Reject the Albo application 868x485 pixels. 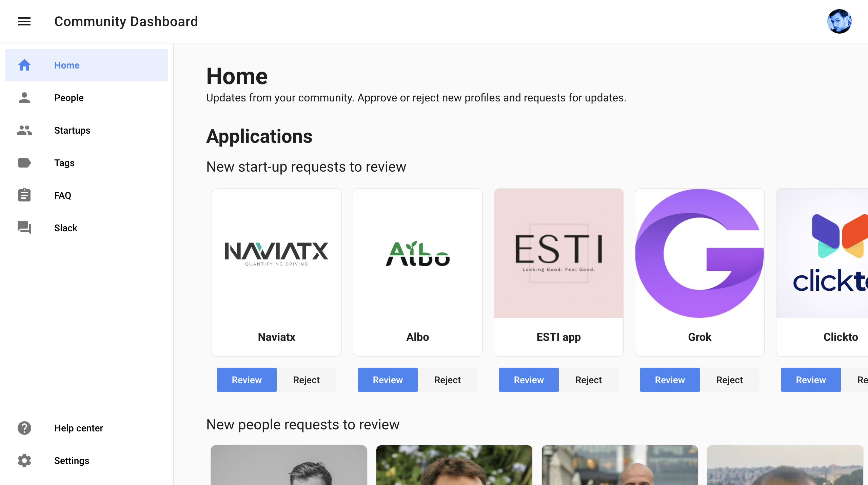pos(448,380)
